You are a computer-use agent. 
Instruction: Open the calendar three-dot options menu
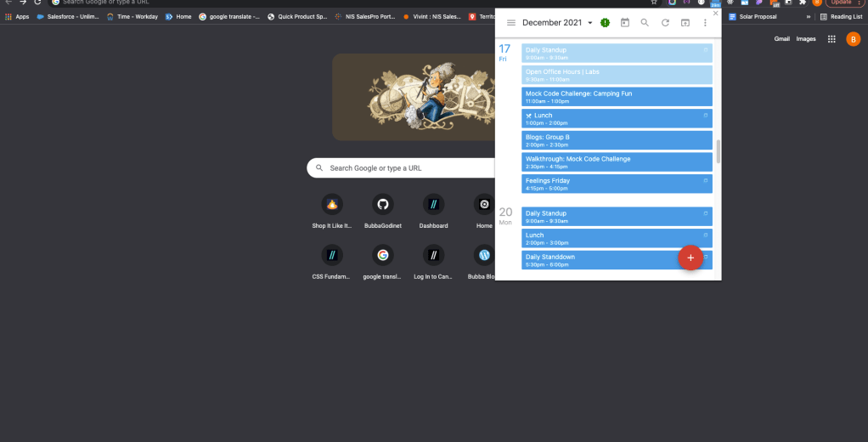click(x=705, y=23)
